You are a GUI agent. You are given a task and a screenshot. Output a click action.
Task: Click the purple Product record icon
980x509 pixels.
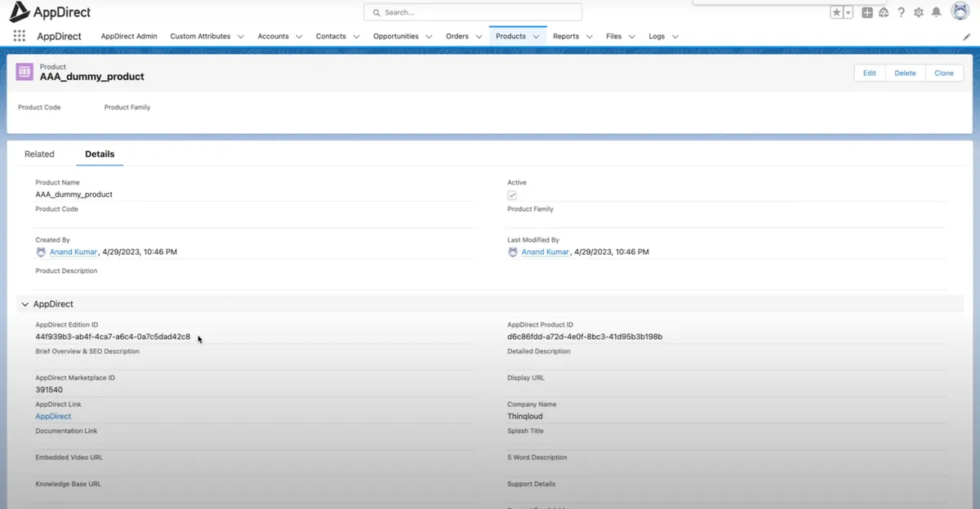[24, 72]
